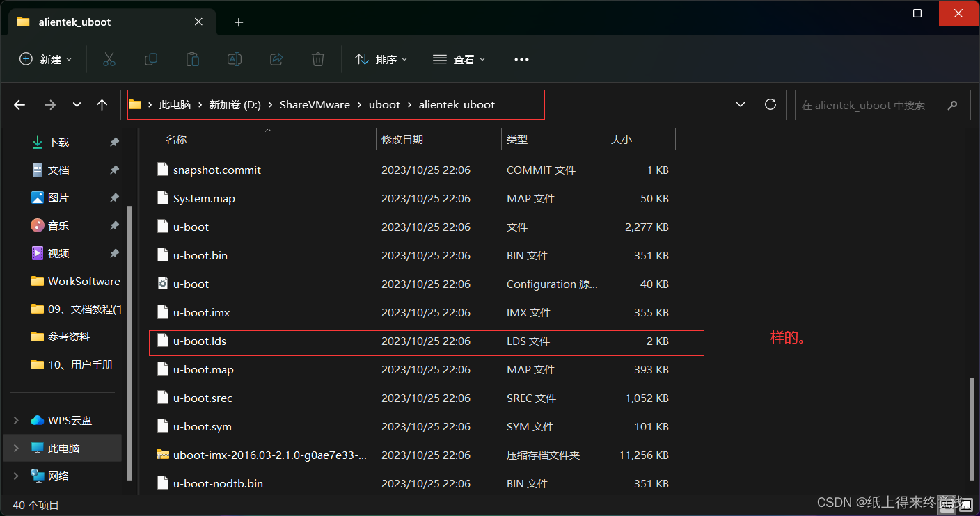Click the Music icon in sidebar
The image size is (980, 516).
coord(38,225)
